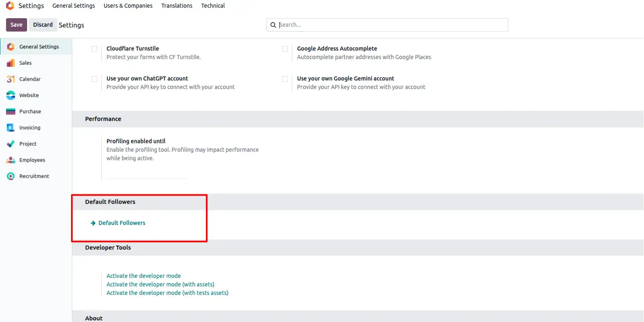The image size is (644, 322).
Task: Select Invoicing label in sidebar
Action: 30,128
